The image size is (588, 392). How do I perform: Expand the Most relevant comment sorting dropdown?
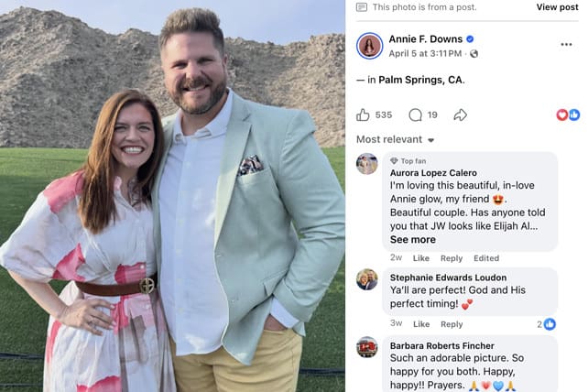tap(396, 139)
